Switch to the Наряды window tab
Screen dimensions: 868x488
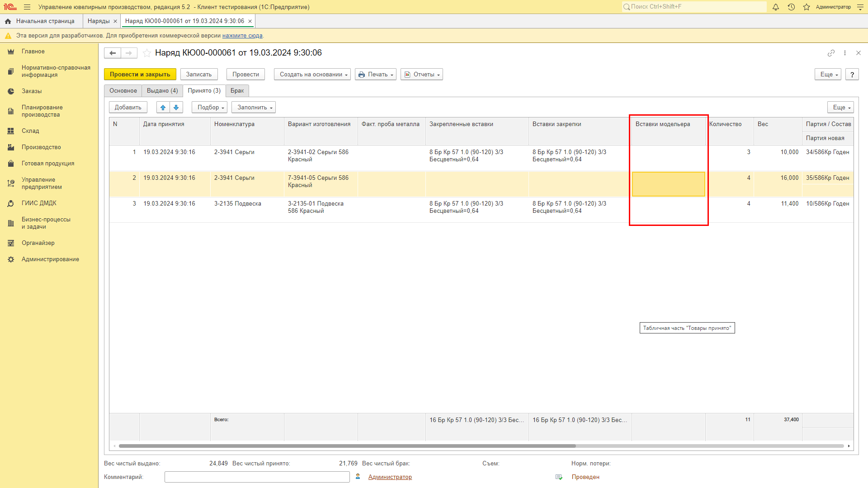coord(99,21)
